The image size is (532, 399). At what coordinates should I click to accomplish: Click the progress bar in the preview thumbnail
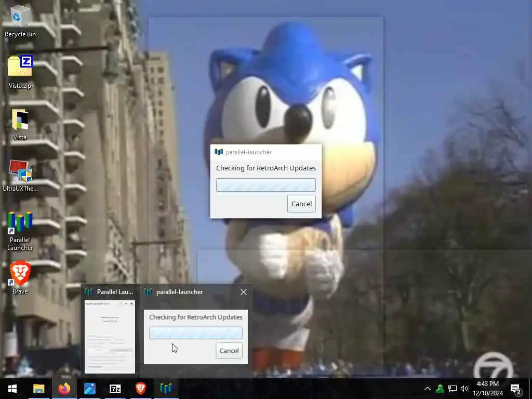coord(196,333)
